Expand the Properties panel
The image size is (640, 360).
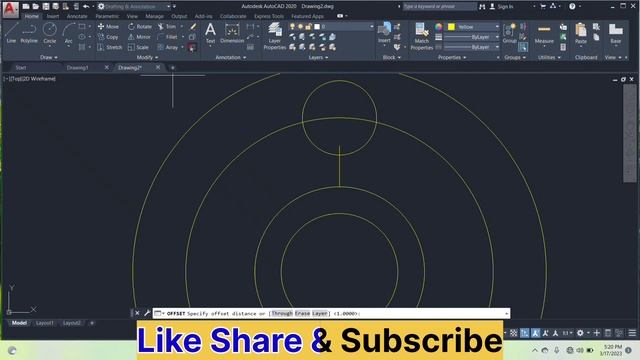452,58
